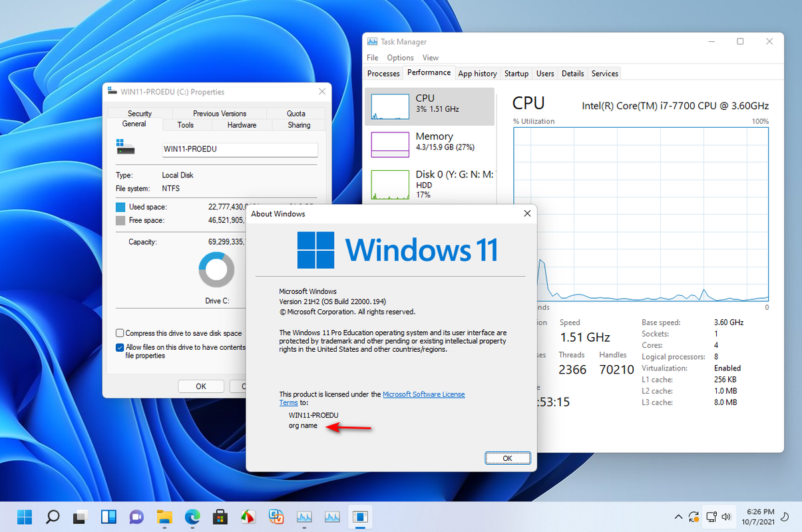Open Microsoft Store from the taskbar
Screen dimensions: 802x532
click(x=220, y=517)
